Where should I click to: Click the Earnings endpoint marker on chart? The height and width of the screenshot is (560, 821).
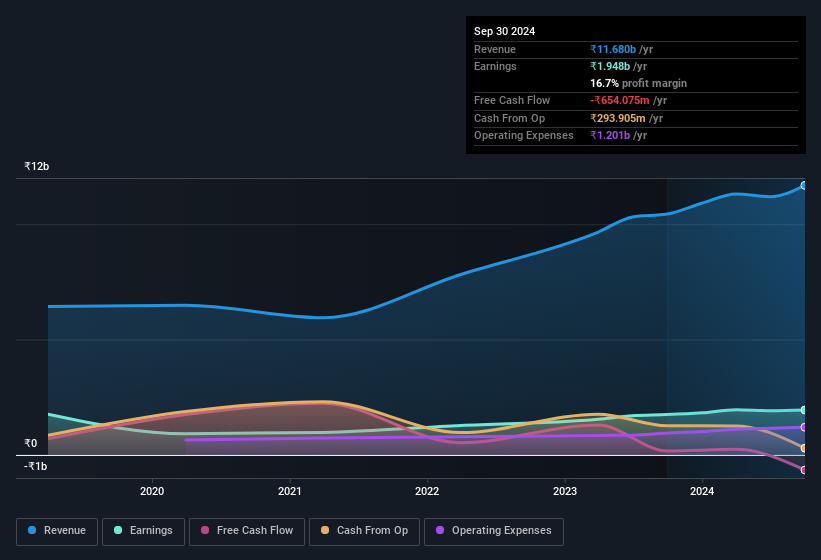tap(804, 410)
